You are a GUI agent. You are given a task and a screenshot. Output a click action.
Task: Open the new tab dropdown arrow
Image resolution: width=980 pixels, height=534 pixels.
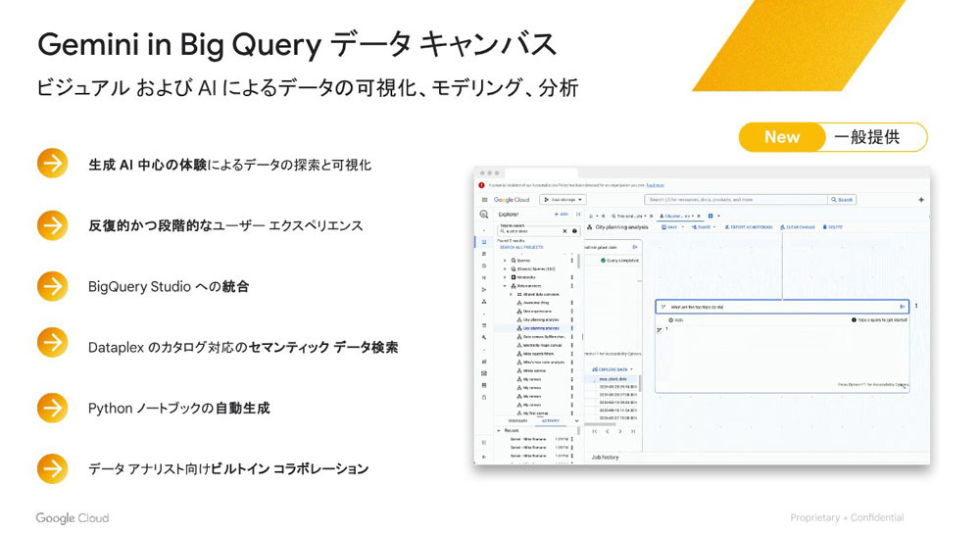718,217
